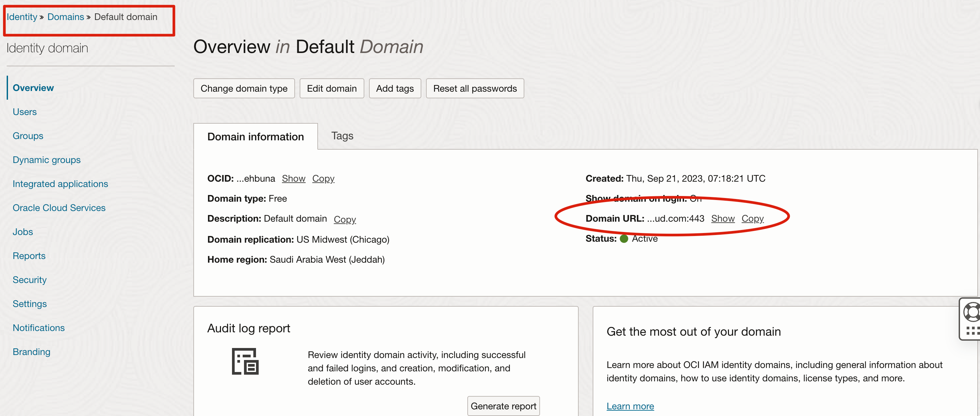Click the Generate report button
980x416 pixels.
[x=503, y=406]
